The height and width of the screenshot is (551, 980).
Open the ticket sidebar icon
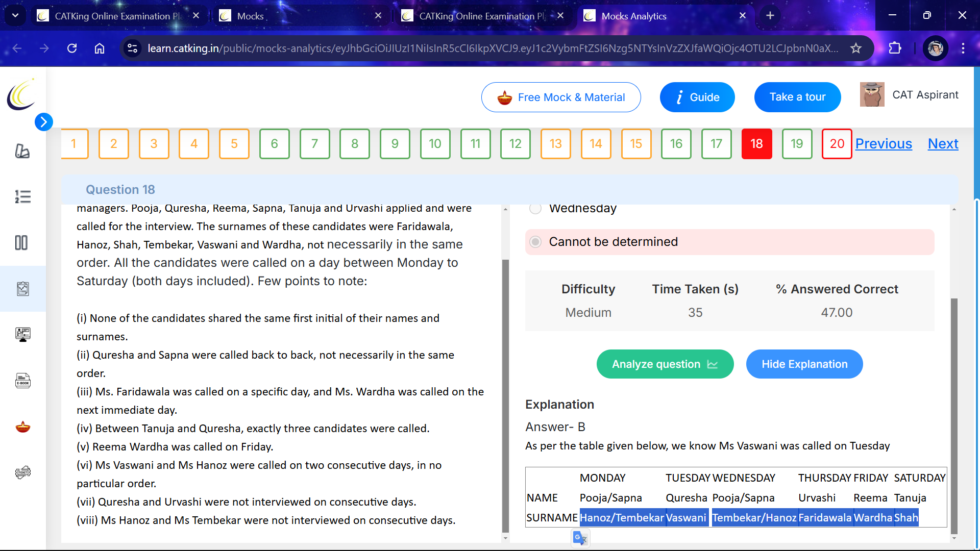(x=22, y=472)
